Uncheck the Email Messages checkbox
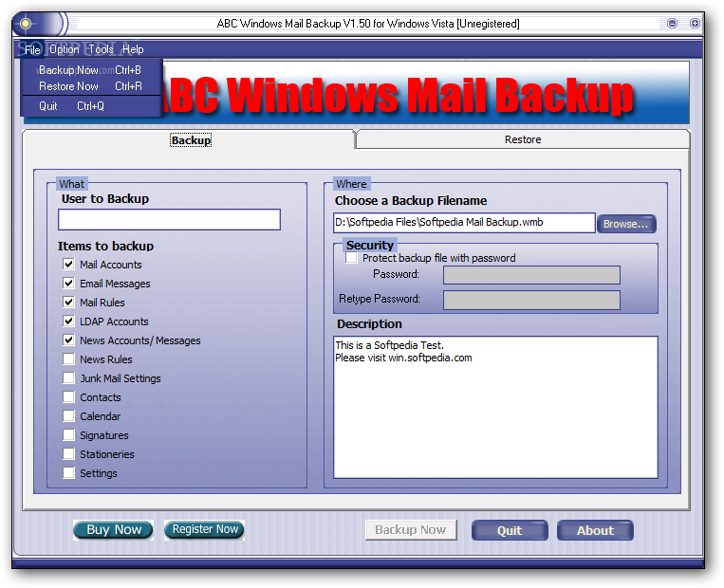Screen dimensions: 724x588 69,284
